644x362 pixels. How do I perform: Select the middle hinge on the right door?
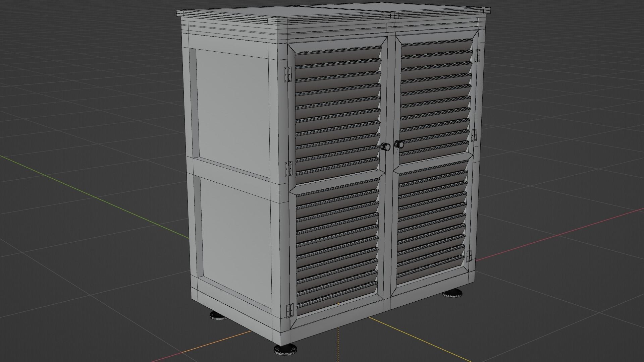click(474, 135)
